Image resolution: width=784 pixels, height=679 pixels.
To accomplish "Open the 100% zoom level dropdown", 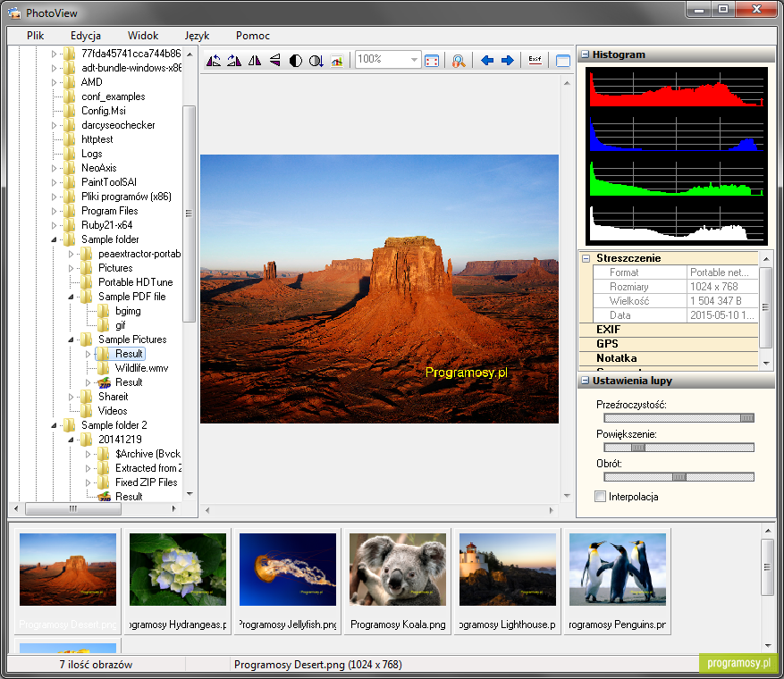I will (414, 60).
